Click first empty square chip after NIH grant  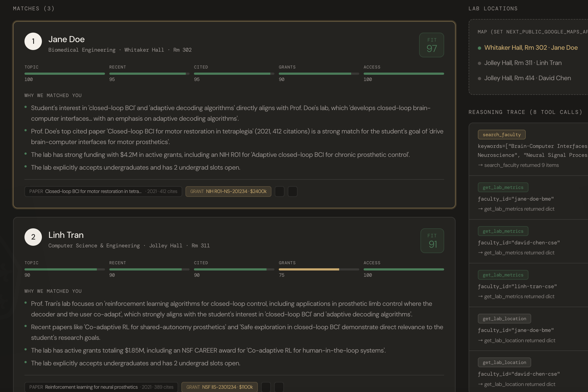pyautogui.click(x=280, y=191)
